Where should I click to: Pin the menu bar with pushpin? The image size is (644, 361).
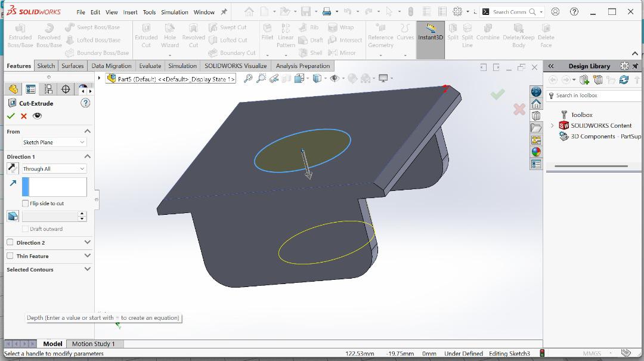pyautogui.click(x=224, y=12)
